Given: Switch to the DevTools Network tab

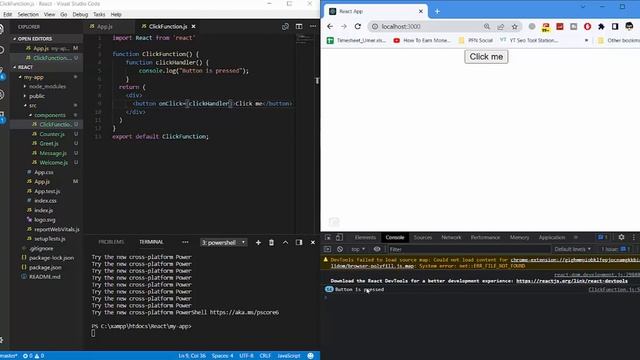Looking at the screenshot, I should pos(451,238).
